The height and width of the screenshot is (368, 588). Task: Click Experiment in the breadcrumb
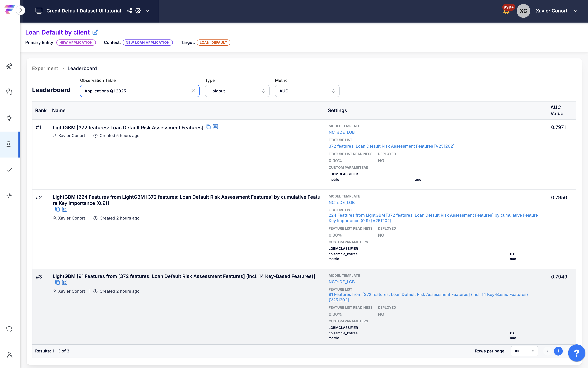[45, 68]
